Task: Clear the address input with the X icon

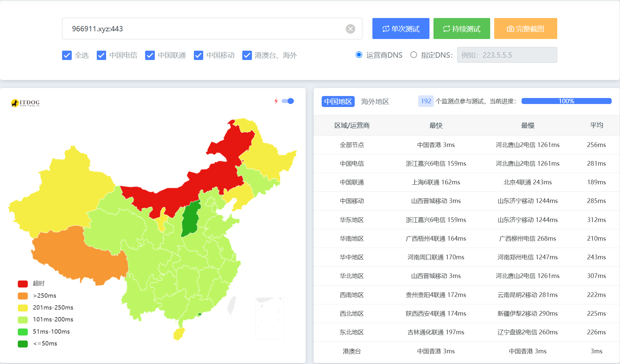Action: point(350,29)
